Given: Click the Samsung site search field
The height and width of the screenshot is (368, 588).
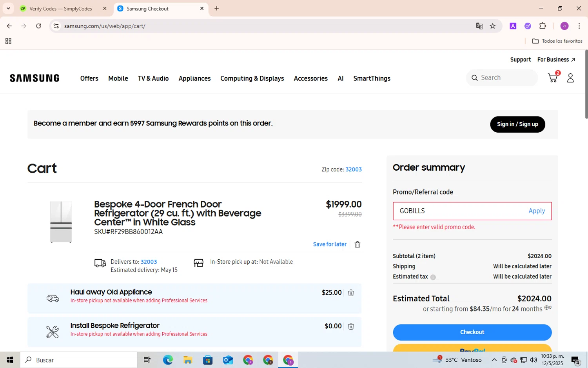Looking at the screenshot, I should coord(502,78).
